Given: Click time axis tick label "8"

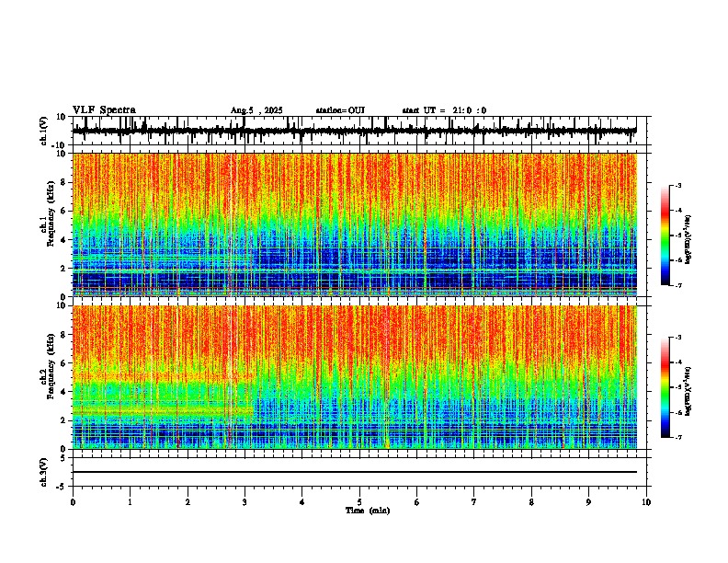Looking at the screenshot, I should pyautogui.click(x=531, y=502).
